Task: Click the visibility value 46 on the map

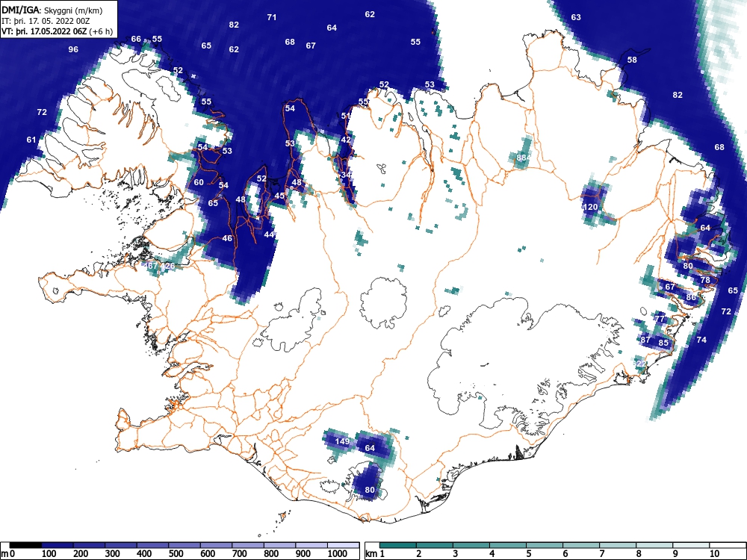Action: point(227,239)
